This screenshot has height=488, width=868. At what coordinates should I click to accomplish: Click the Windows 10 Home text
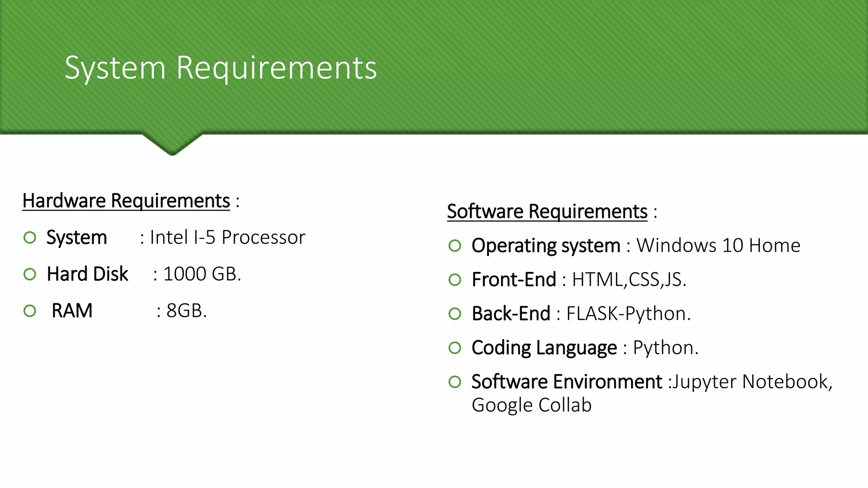718,246
